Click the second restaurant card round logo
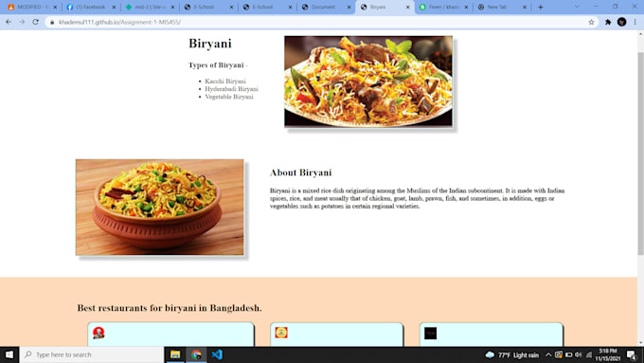This screenshot has height=363, width=644. pyautogui.click(x=281, y=333)
